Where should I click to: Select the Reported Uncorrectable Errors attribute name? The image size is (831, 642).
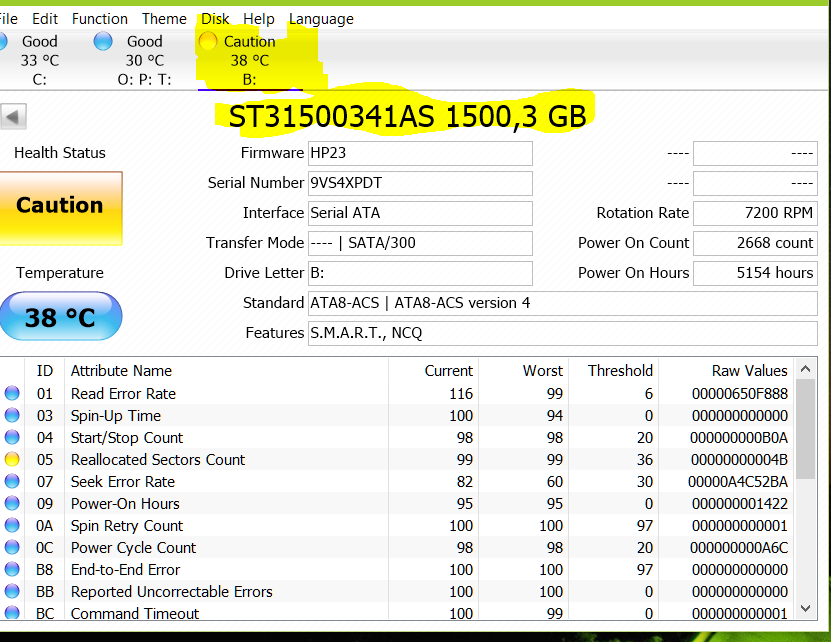tap(172, 592)
